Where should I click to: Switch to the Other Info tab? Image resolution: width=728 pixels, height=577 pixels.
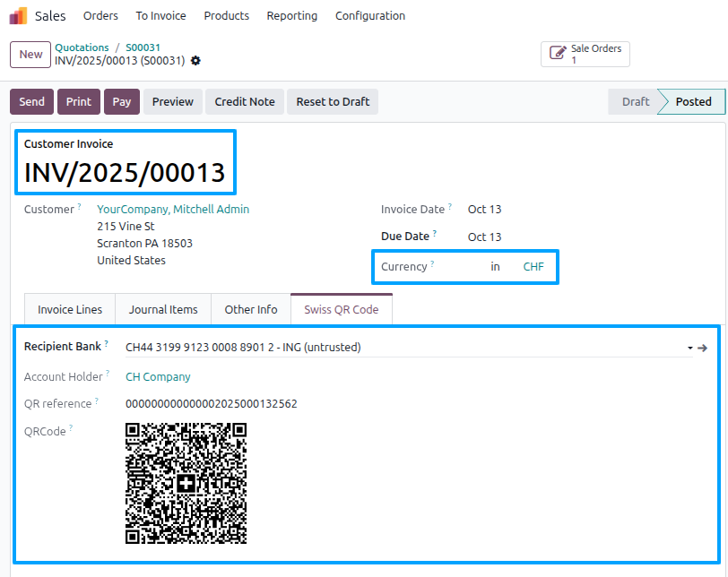[x=251, y=309]
